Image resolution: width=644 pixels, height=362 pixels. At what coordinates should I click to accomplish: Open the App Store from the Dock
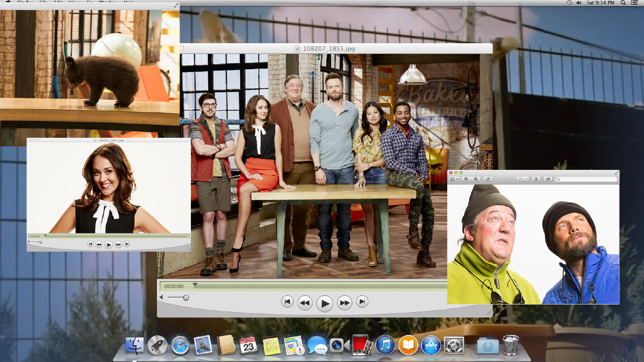click(431, 346)
